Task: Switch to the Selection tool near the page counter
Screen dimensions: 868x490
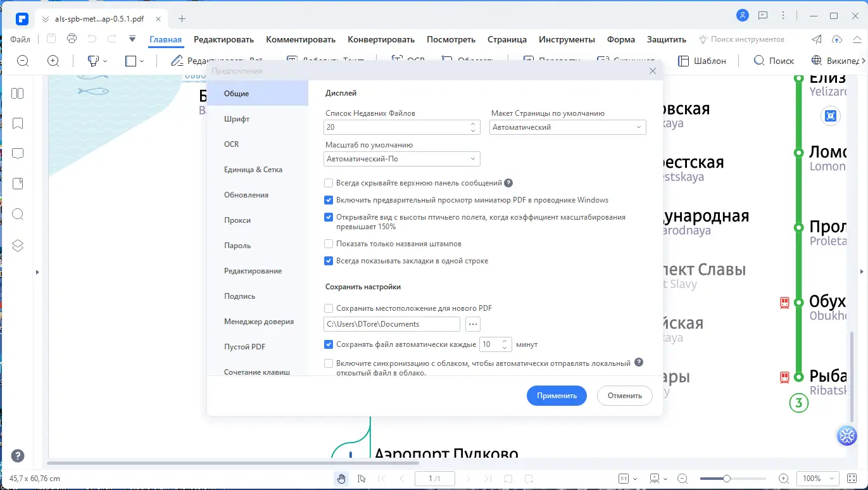Action: click(x=362, y=478)
